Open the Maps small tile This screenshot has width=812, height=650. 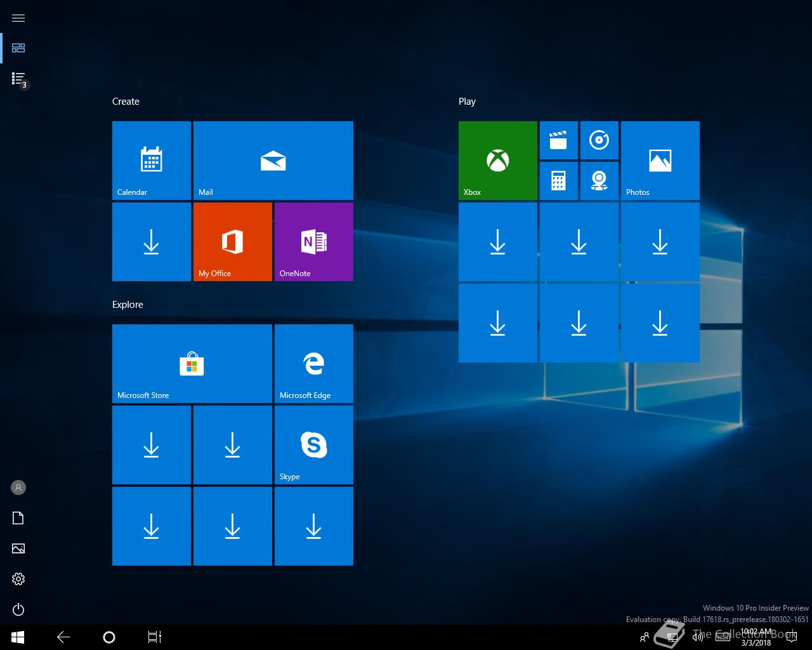click(x=599, y=181)
